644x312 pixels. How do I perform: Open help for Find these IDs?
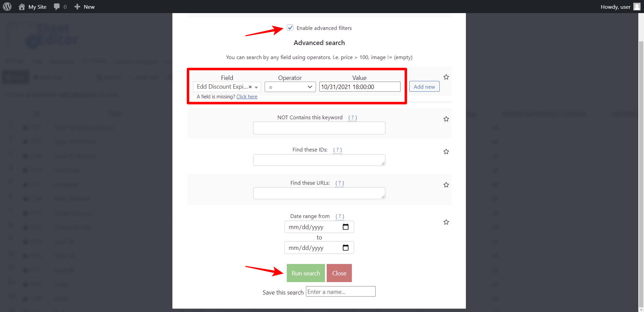(337, 150)
